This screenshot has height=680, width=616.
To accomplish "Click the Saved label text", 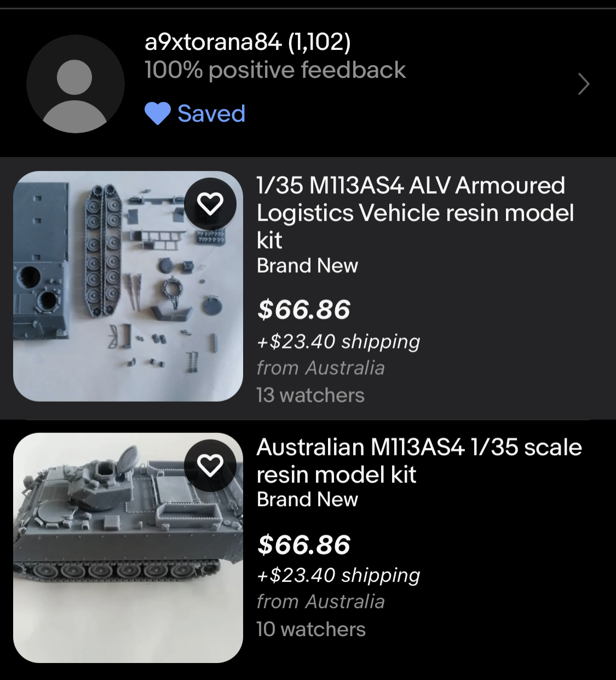I will pos(211,113).
